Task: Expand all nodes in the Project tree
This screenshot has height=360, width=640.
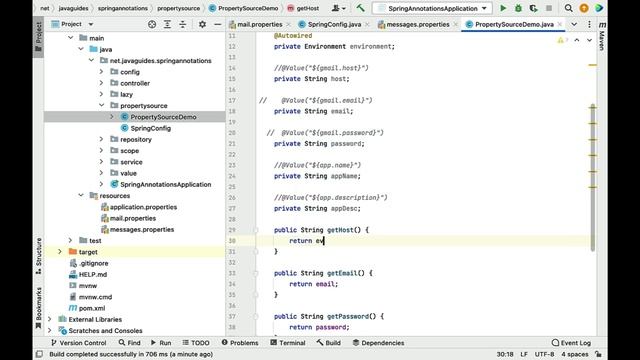Action: (x=167, y=24)
